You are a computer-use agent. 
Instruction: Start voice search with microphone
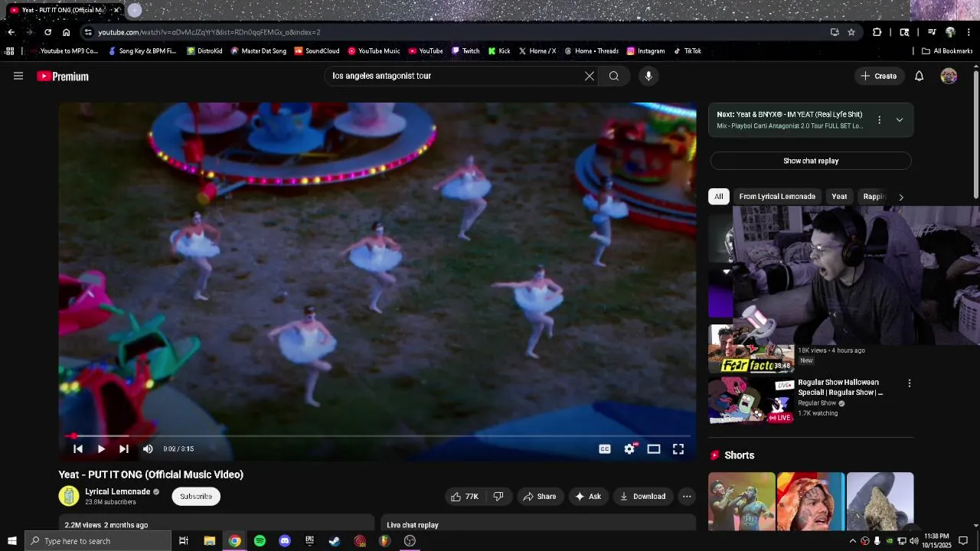[x=648, y=76]
